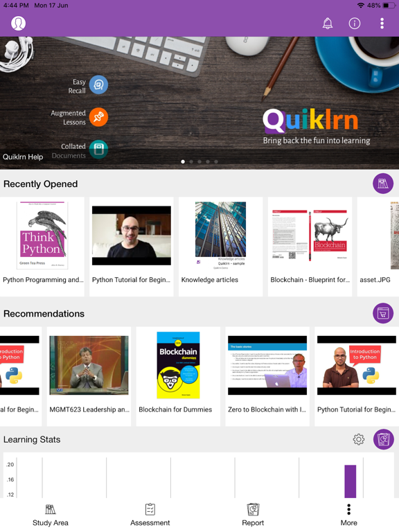Screen dimensions: 399x532
Task: Click 'Blockchain - Blueprint for...' title text
Action: [x=310, y=280]
